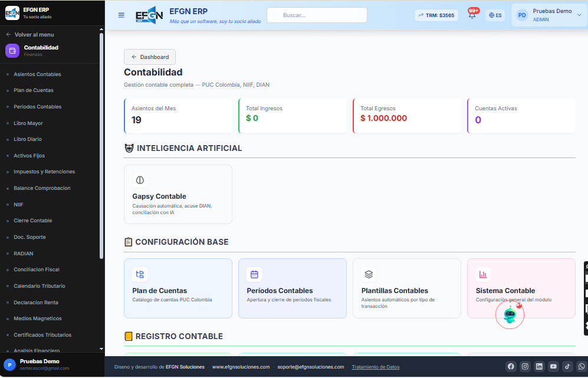
Task: Click the TRM: $3565 badge
Action: pyautogui.click(x=436, y=15)
